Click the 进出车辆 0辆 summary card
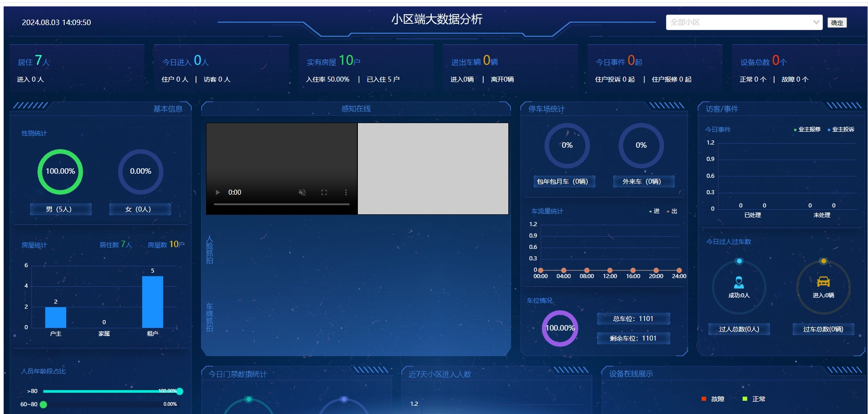 pos(510,68)
